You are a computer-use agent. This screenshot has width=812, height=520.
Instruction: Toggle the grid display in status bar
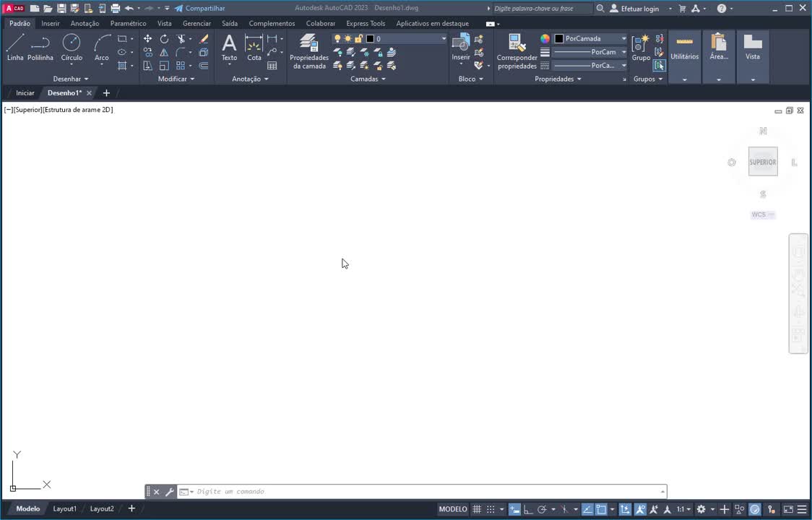[x=477, y=508]
